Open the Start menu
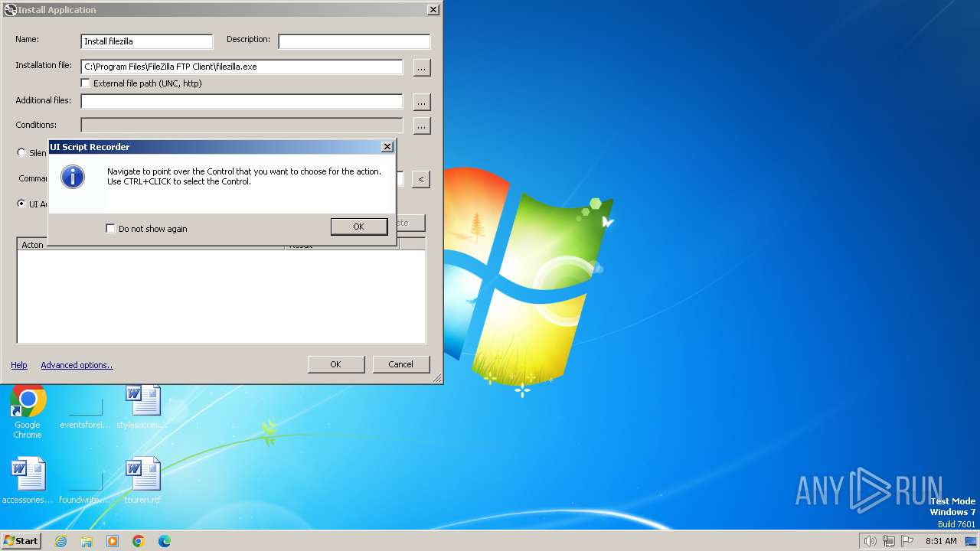980x551 pixels. tap(21, 540)
